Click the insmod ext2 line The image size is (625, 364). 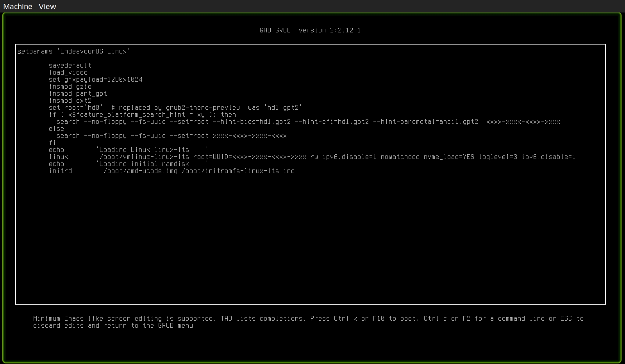point(70,100)
